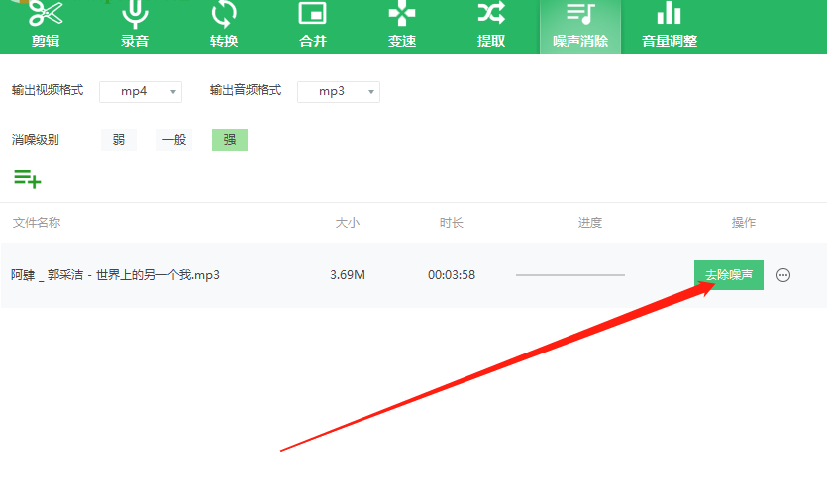
Task: Open the 录音 microphone tool
Action: (x=135, y=26)
